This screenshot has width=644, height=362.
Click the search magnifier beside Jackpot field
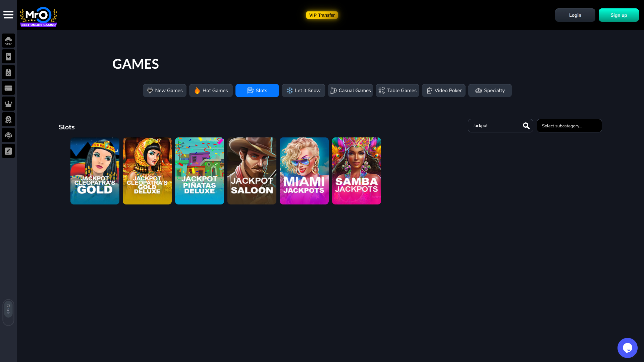point(526,125)
